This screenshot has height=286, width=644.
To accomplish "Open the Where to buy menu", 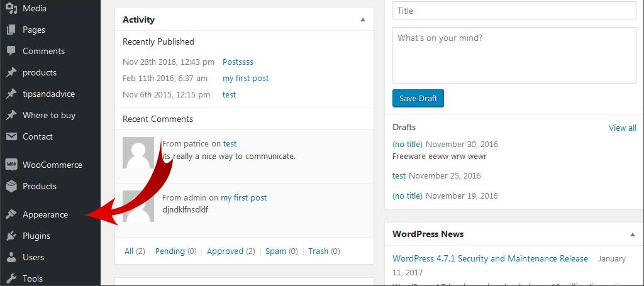I will coord(48,115).
